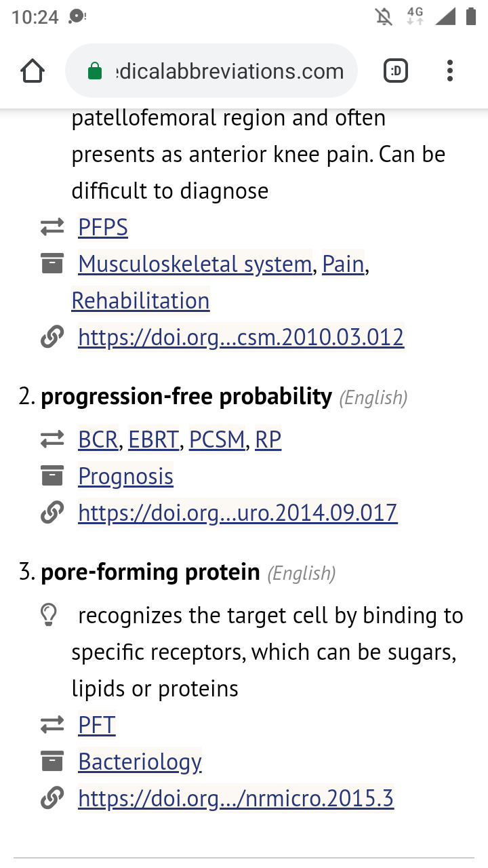This screenshot has height=868, width=488.
Task: Open the BCR related abbreviation
Action: coord(98,440)
